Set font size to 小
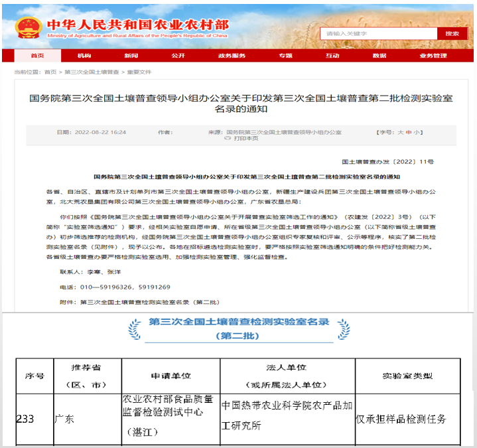 (x=416, y=132)
